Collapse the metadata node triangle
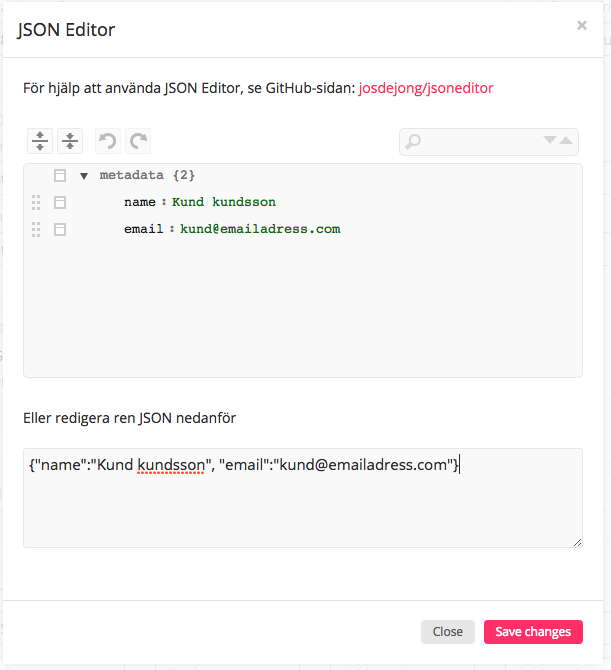 pos(84,176)
